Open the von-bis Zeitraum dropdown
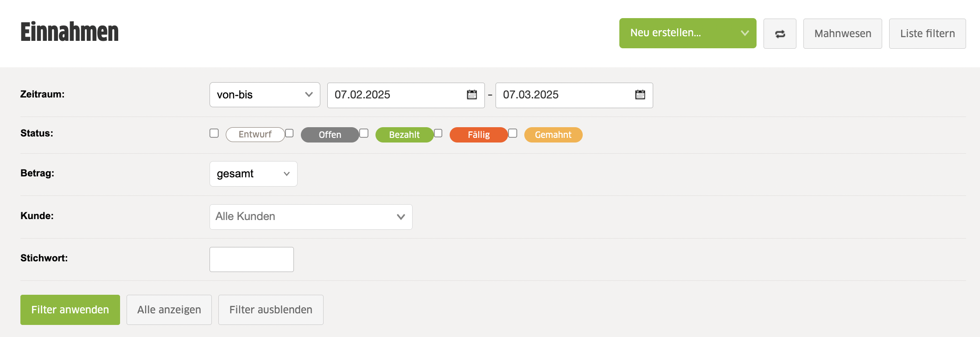 point(265,95)
